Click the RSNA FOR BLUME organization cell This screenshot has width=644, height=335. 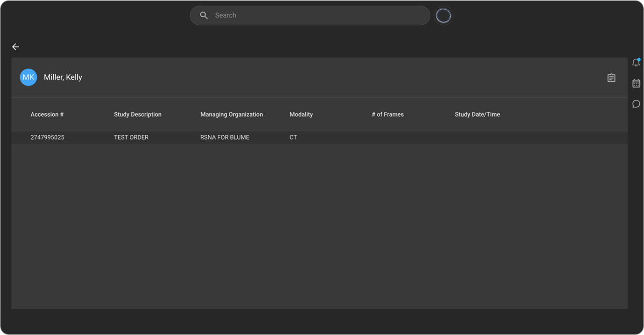coord(225,138)
